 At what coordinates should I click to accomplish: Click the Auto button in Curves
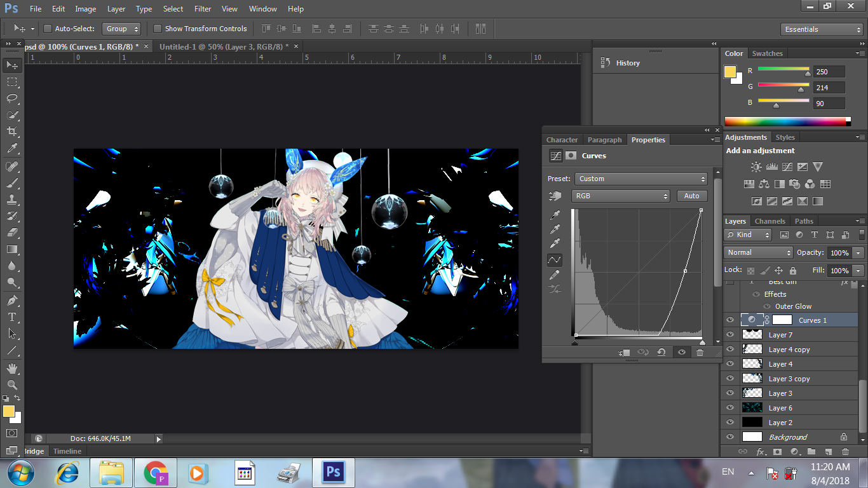tap(692, 196)
